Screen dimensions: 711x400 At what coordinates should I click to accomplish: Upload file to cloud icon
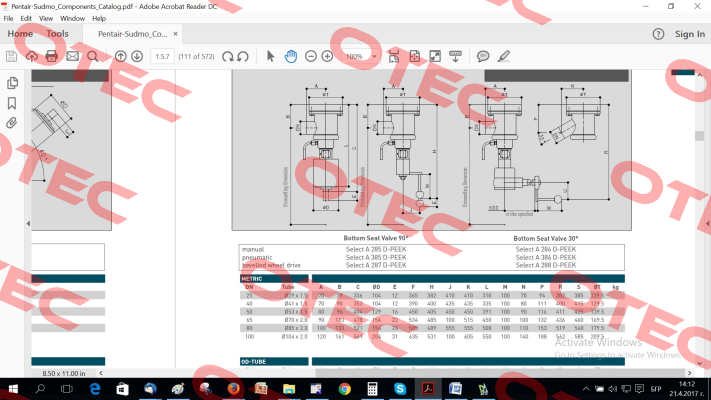tap(32, 56)
